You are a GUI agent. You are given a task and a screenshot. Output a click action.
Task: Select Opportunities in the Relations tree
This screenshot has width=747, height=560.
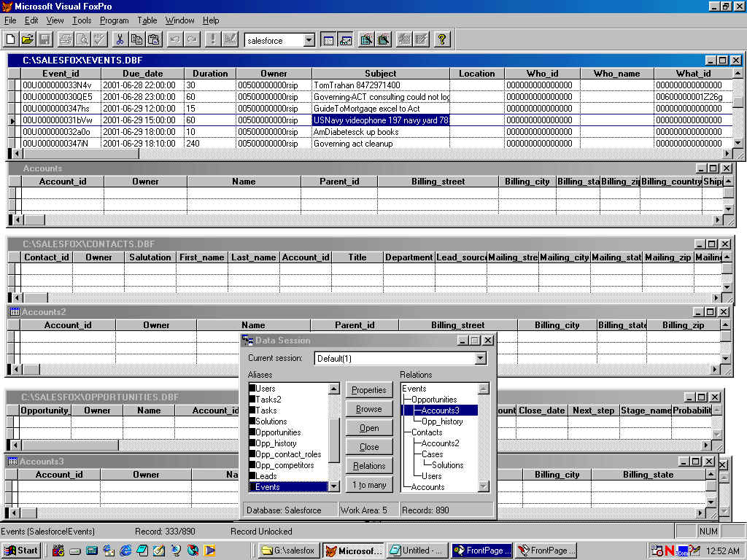coord(434,399)
